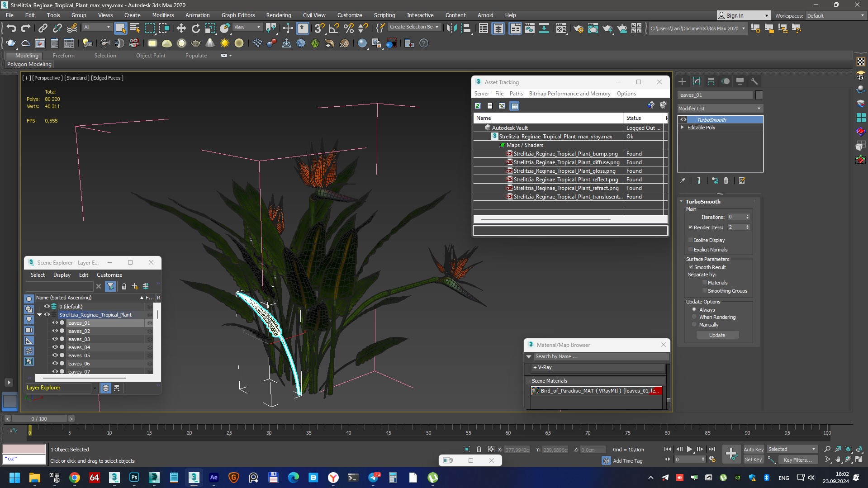Click Configure Modifier Sets icon

point(742,180)
